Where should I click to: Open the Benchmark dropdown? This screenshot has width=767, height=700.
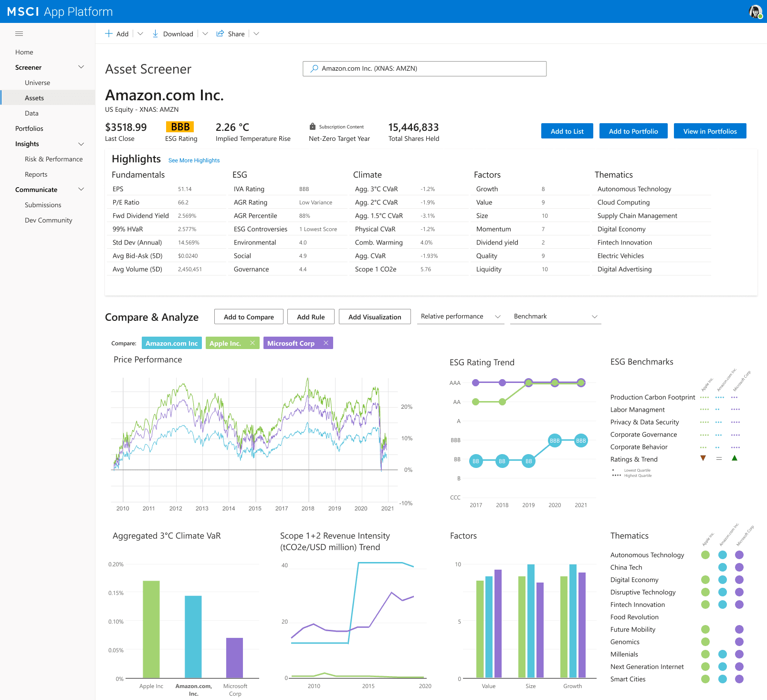click(x=556, y=317)
